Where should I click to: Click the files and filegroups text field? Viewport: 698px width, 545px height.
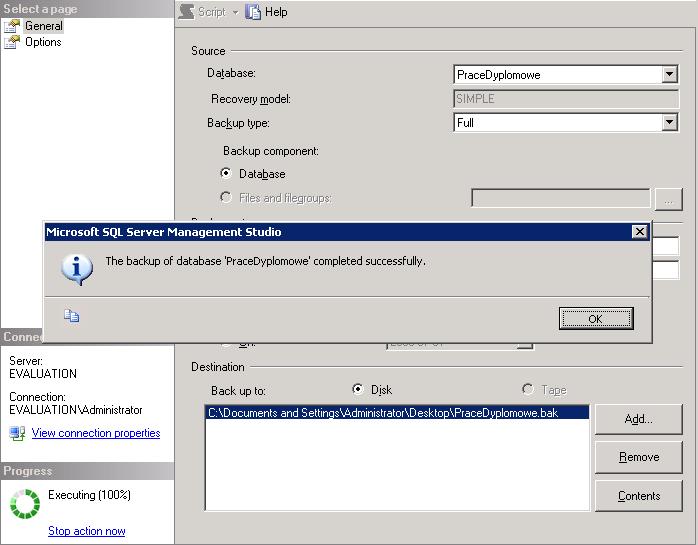[x=560, y=198]
